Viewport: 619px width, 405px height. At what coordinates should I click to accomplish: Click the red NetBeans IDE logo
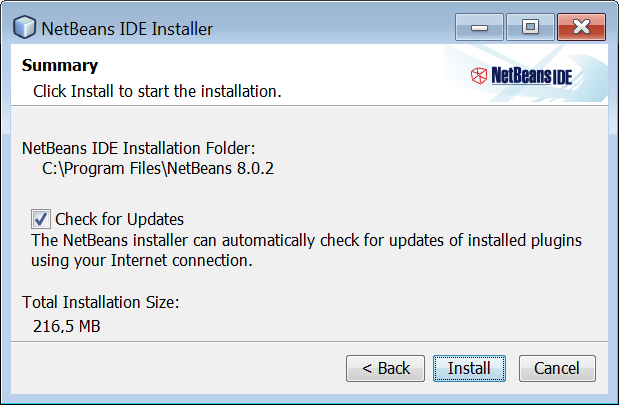pyautogui.click(x=521, y=75)
